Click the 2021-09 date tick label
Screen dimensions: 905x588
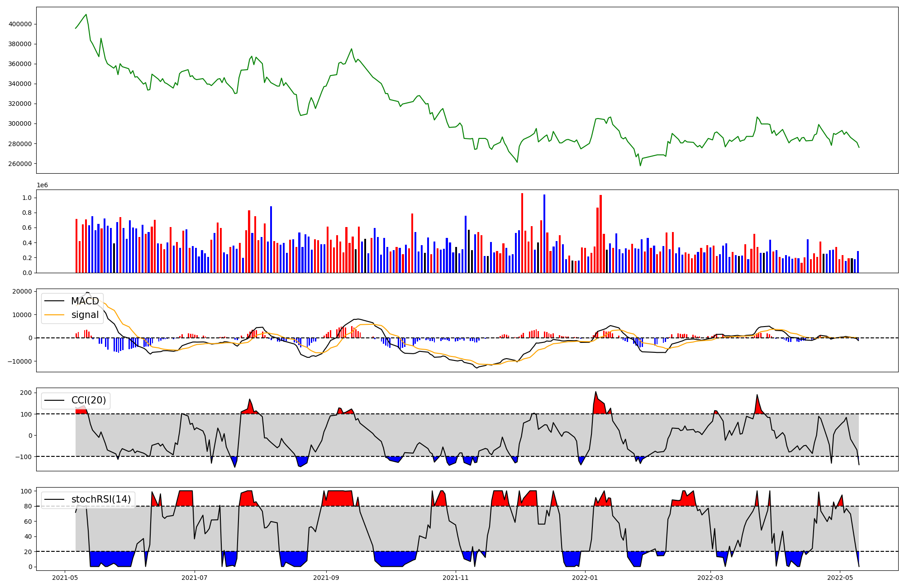click(326, 578)
